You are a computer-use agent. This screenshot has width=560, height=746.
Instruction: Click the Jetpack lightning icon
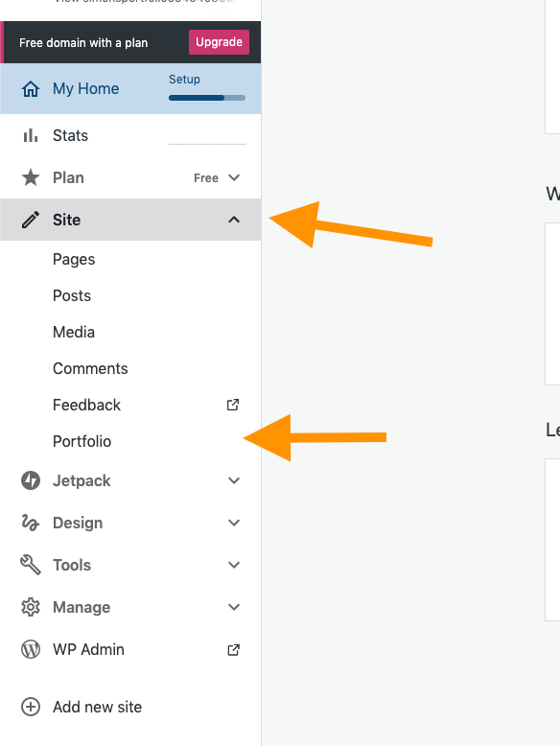[x=31, y=480]
